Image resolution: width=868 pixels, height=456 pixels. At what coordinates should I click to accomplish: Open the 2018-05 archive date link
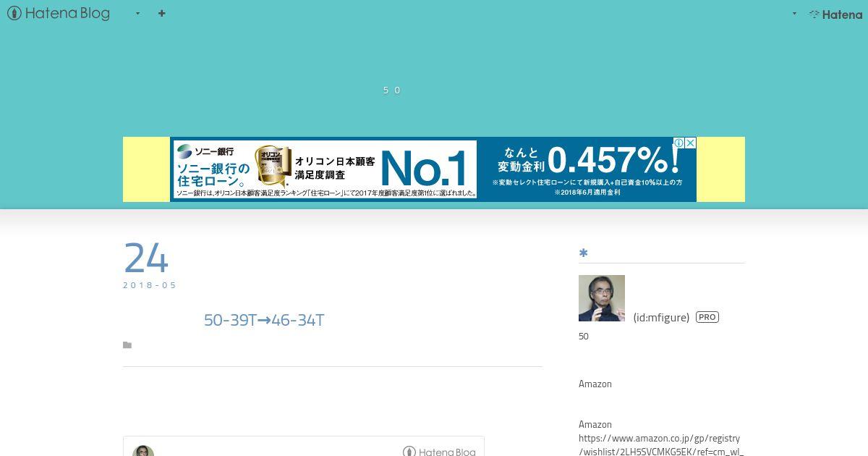pos(150,285)
